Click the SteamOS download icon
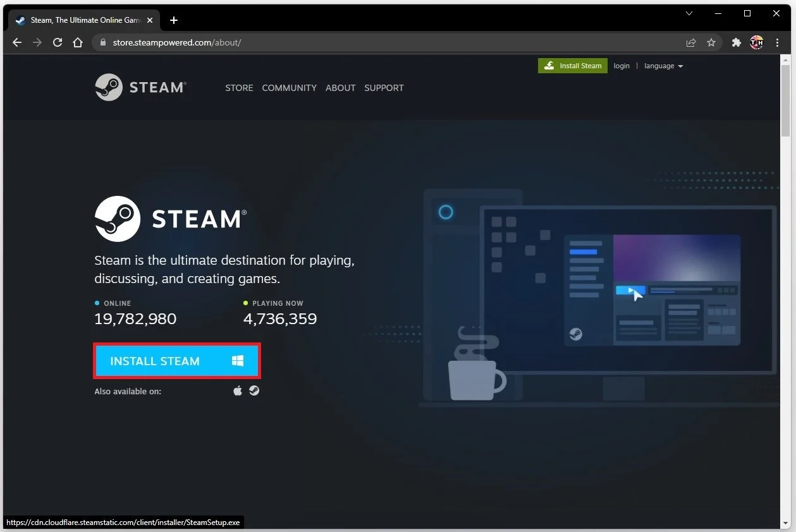 coord(254,390)
